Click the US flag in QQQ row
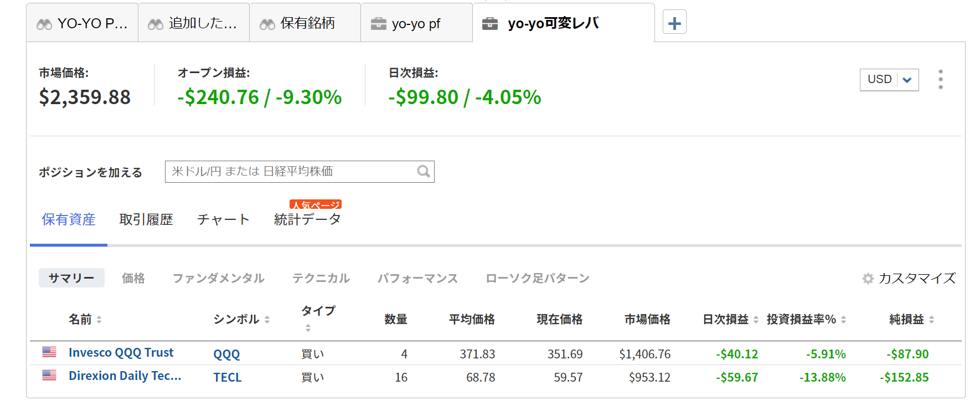The height and width of the screenshot is (411, 980). coord(49,352)
